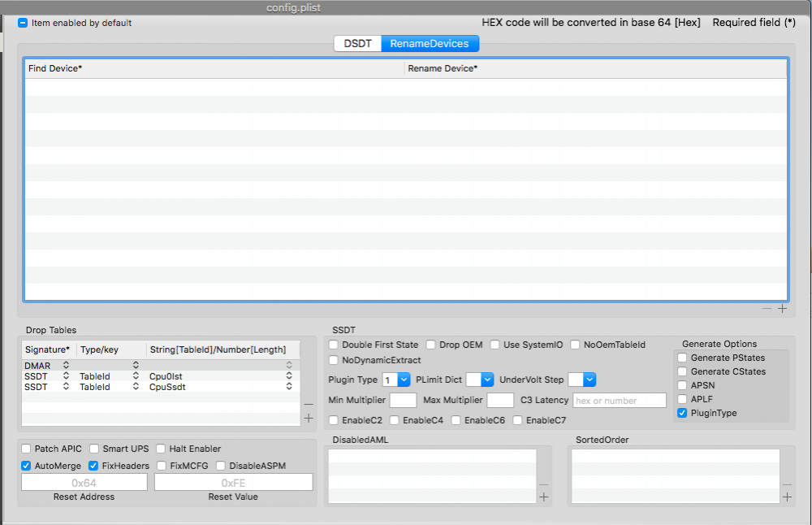Click the C3 Latency input field
This screenshot has height=525, width=812.
[620, 401]
